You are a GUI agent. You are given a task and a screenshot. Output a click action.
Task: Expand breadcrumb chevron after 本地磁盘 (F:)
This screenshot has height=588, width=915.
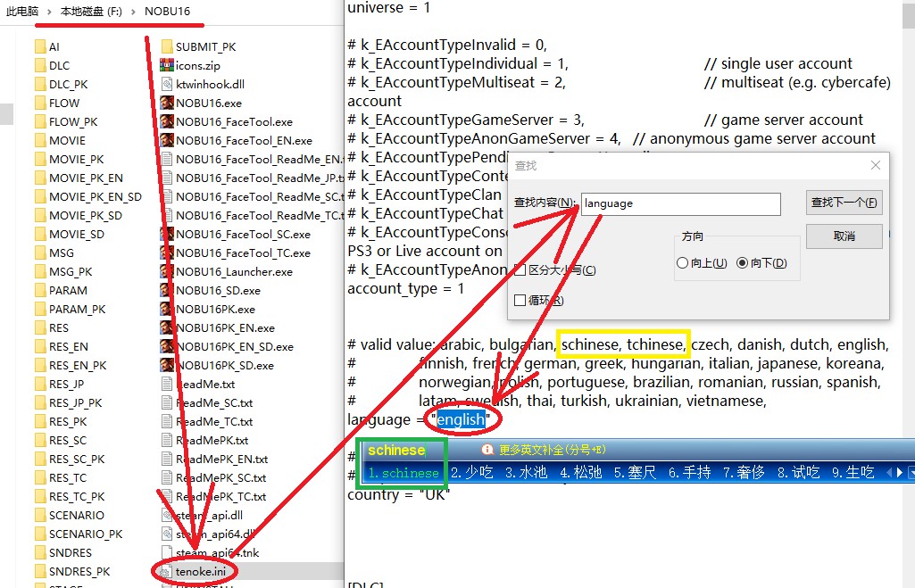tap(134, 11)
